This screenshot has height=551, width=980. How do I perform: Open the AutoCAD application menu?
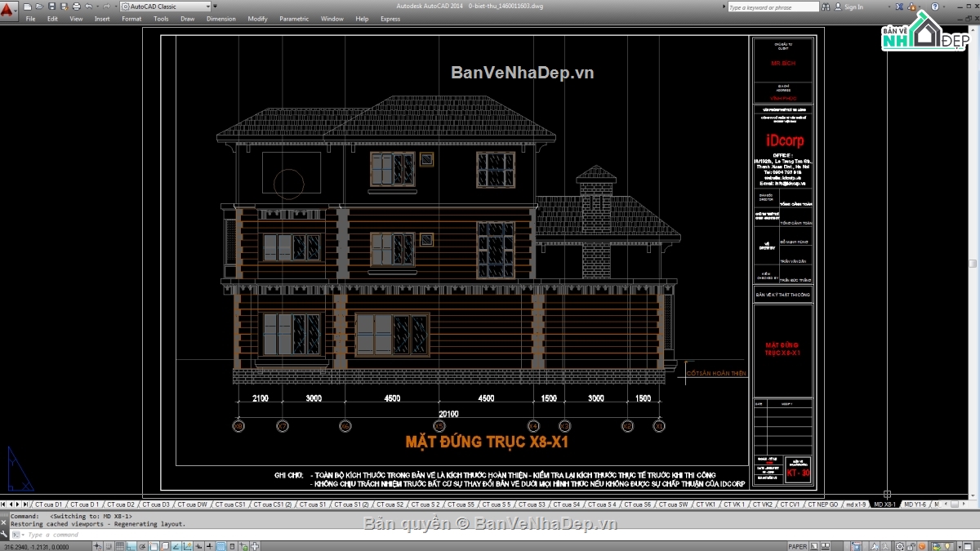tap(8, 10)
